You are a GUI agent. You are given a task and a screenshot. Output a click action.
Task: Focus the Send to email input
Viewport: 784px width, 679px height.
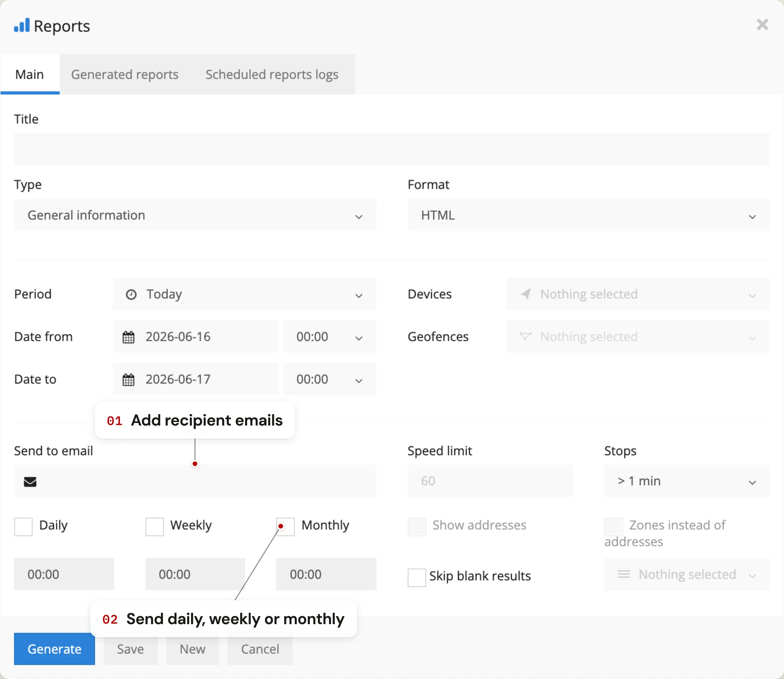click(x=195, y=481)
